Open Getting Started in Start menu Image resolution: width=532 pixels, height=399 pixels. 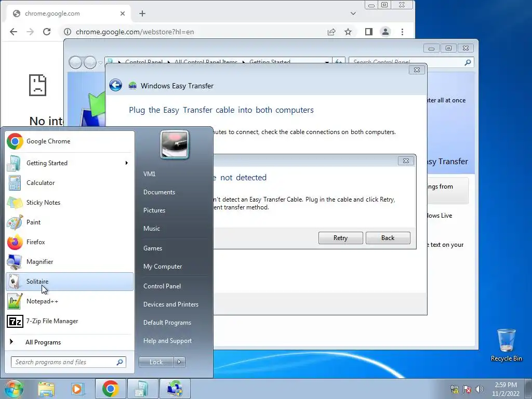[x=70, y=163]
